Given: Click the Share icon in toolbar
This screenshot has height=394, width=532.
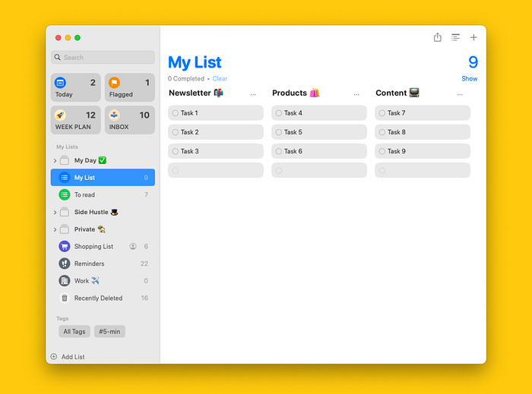Looking at the screenshot, I should coord(437,37).
